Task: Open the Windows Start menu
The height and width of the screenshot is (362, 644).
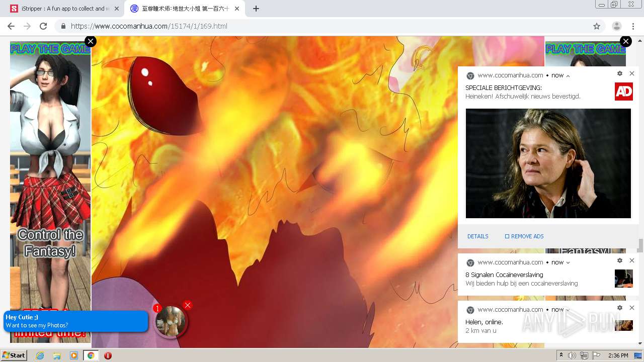Action: [14, 355]
